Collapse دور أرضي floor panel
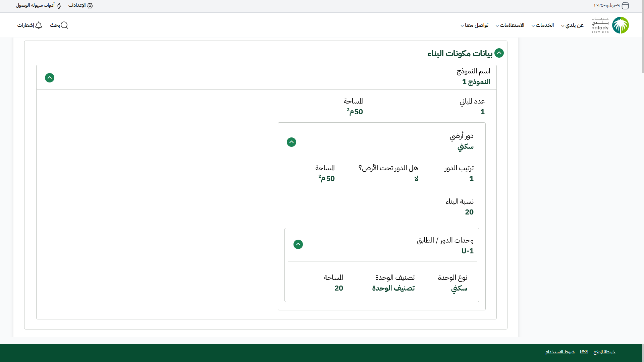This screenshot has height=362, width=644. point(291,142)
